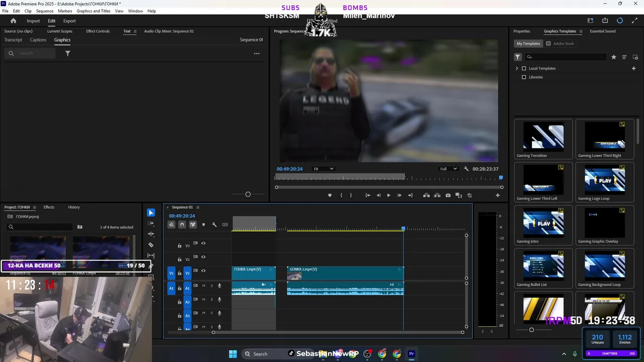Image resolution: width=644 pixels, height=362 pixels.
Task: Add a local templates folder with plus
Action: (633, 68)
